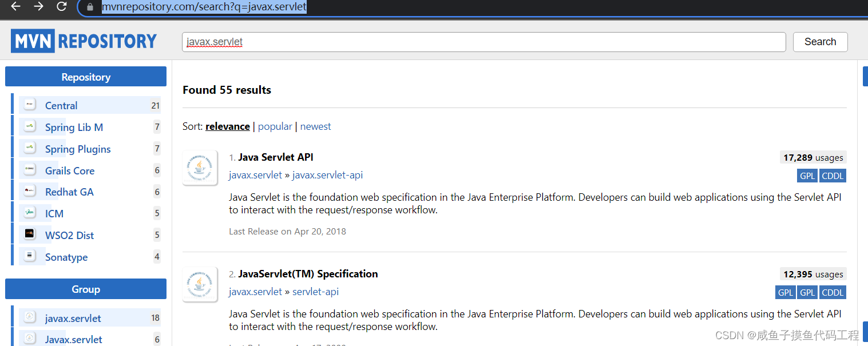Click the Java Servlet API artifact thumbnail
This screenshot has height=346, width=868.
tap(200, 168)
